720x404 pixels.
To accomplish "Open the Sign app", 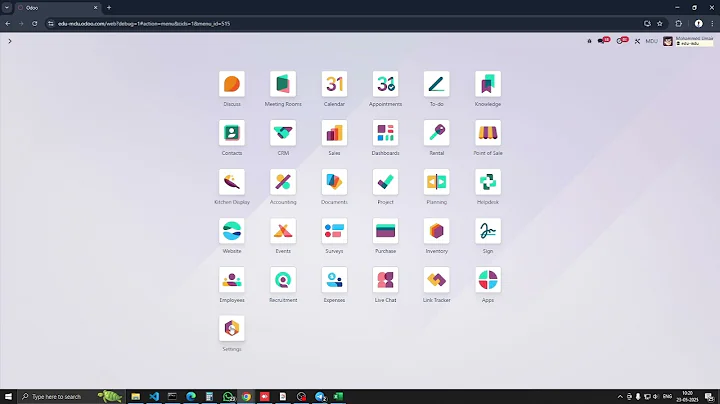I will [x=488, y=231].
